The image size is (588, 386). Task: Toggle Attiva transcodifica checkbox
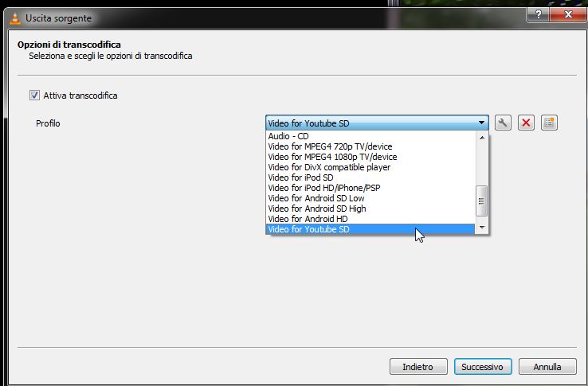pyautogui.click(x=34, y=96)
